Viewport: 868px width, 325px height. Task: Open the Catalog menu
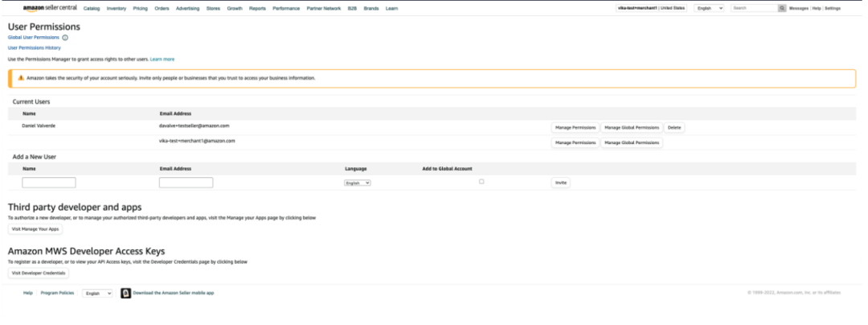click(92, 8)
